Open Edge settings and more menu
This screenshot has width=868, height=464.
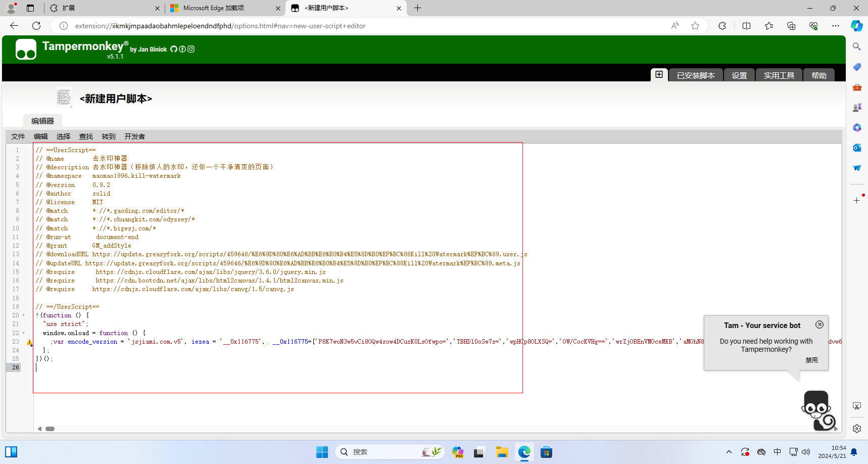coord(836,26)
